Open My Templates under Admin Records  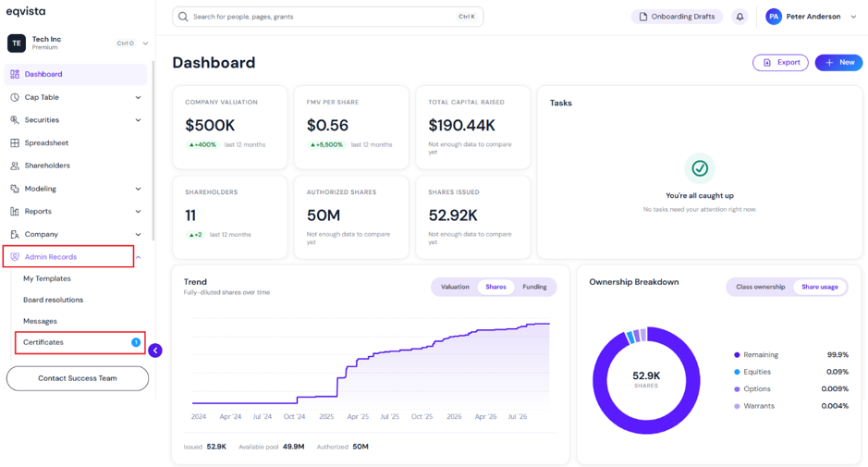(x=47, y=278)
